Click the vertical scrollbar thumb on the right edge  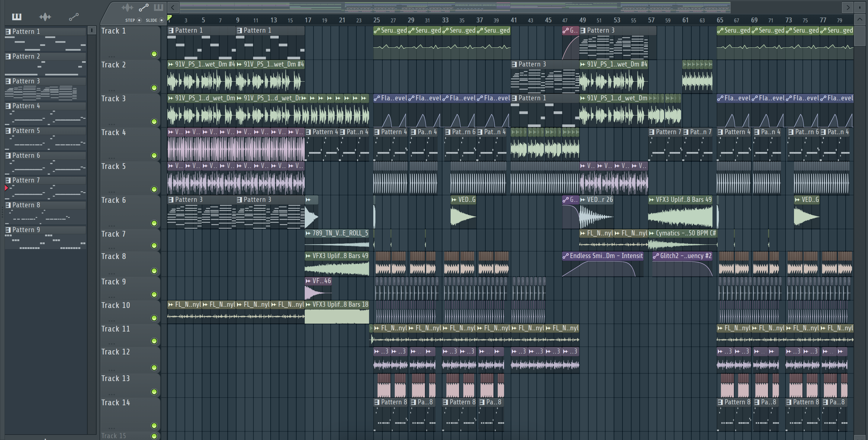point(860,35)
